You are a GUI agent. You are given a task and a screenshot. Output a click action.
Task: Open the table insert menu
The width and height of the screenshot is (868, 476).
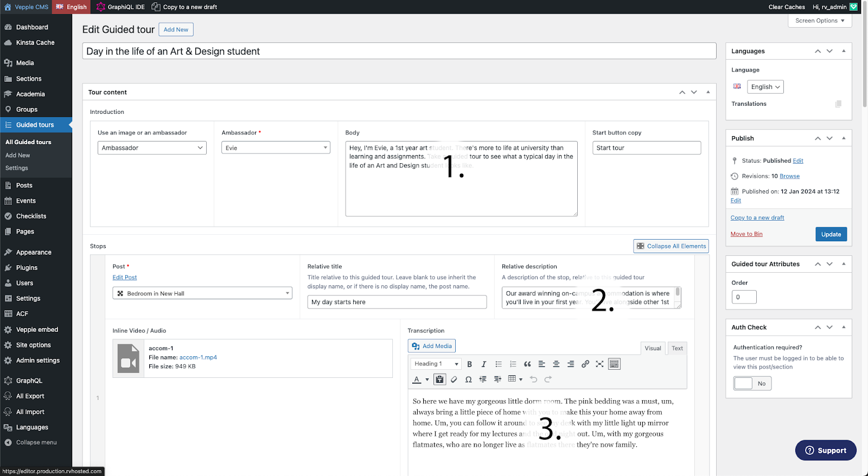[x=515, y=379]
